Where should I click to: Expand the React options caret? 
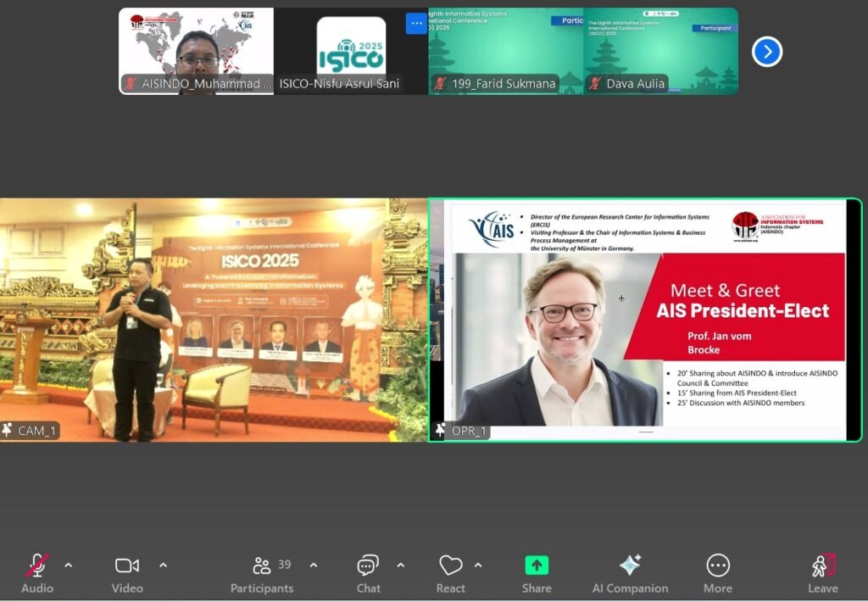478,566
